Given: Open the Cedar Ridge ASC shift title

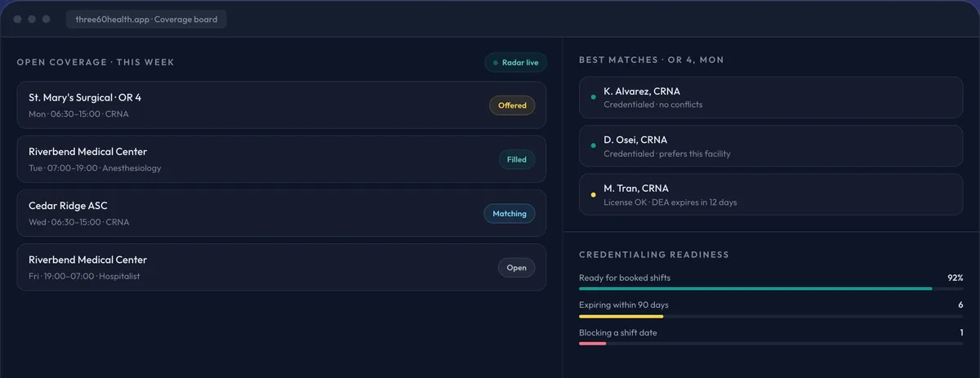Looking at the screenshot, I should [x=68, y=206].
